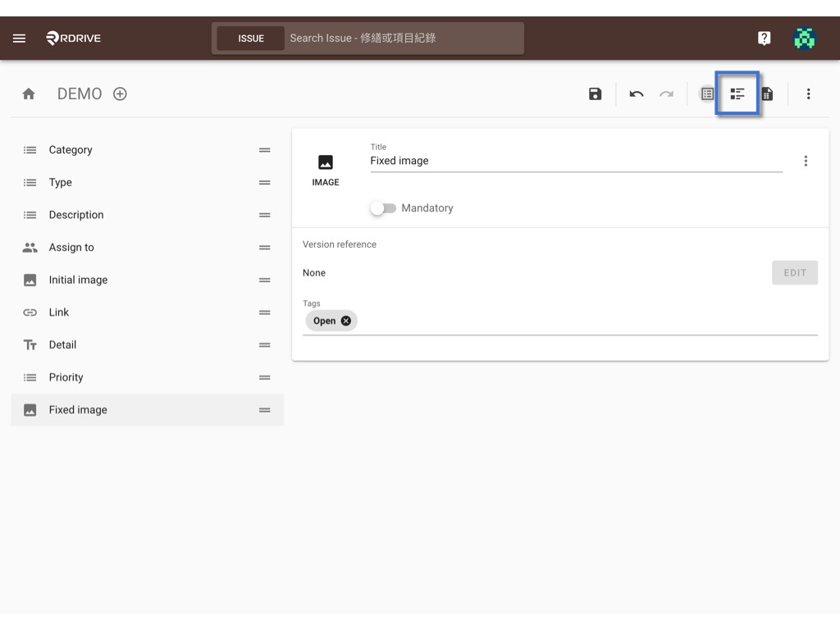Select the Link field
The height and width of the screenshot is (630, 840).
pos(148,313)
